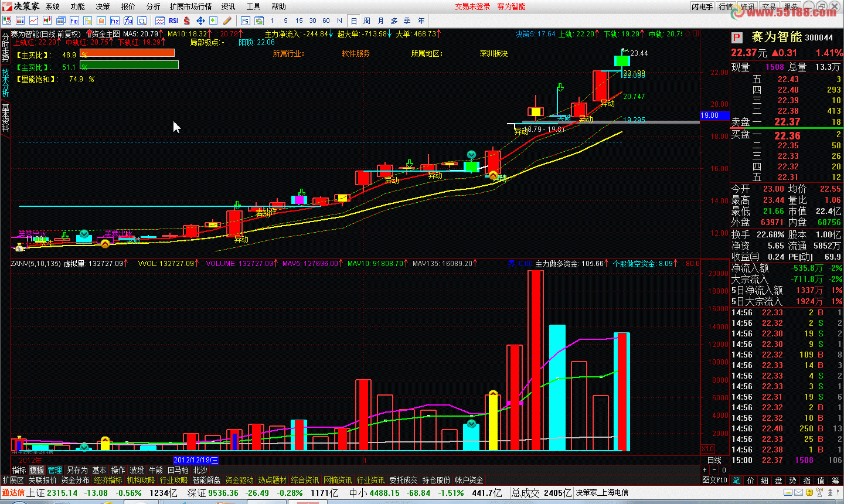Open the 报价 menu

pyautogui.click(x=128, y=6)
